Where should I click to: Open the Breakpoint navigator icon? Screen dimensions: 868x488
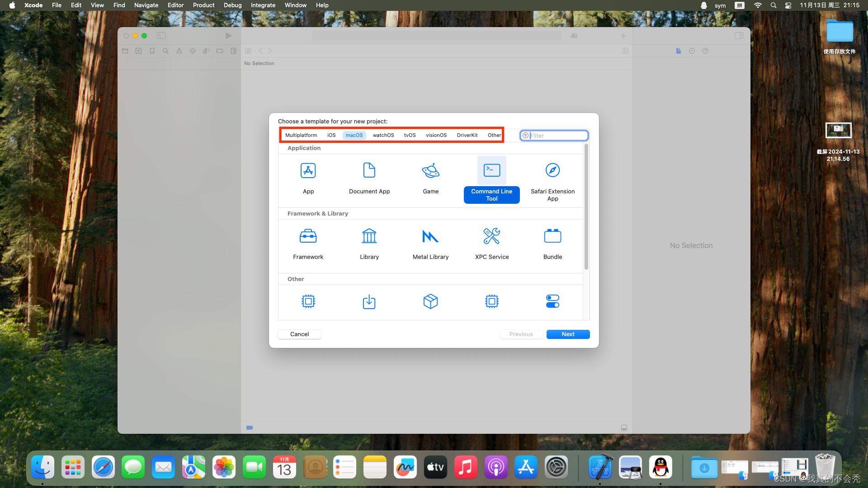[x=220, y=51]
